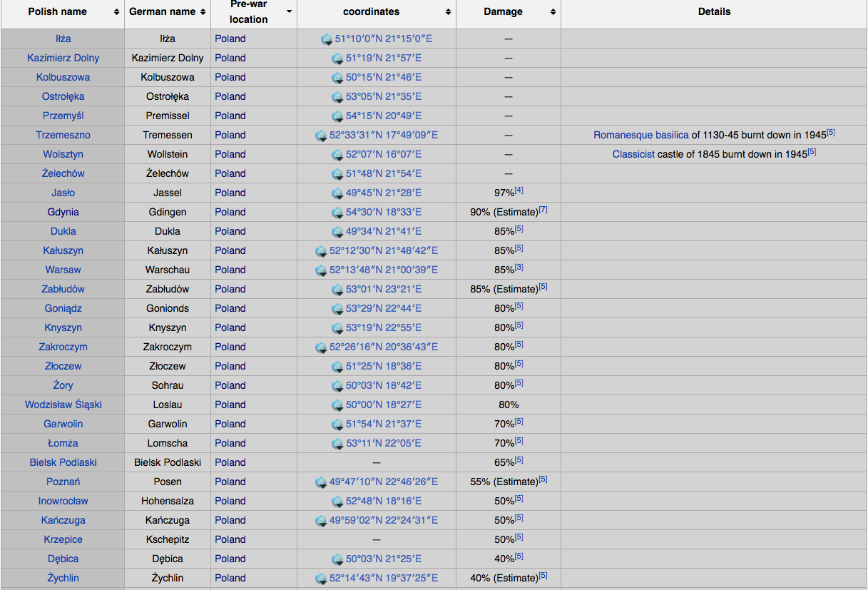868x590 pixels.
Task: Open coordinates 54°30′N 18°33′E link
Action: click(x=384, y=212)
